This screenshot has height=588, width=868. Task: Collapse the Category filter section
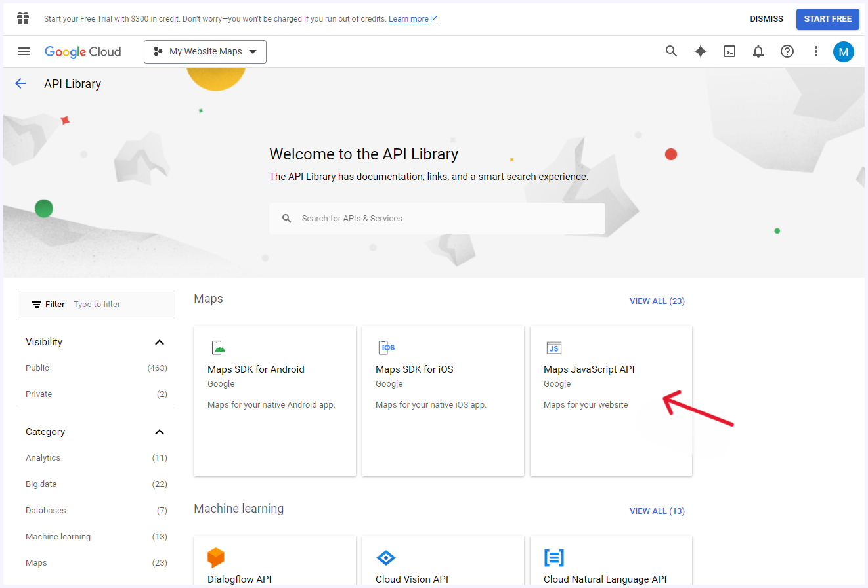pos(159,432)
